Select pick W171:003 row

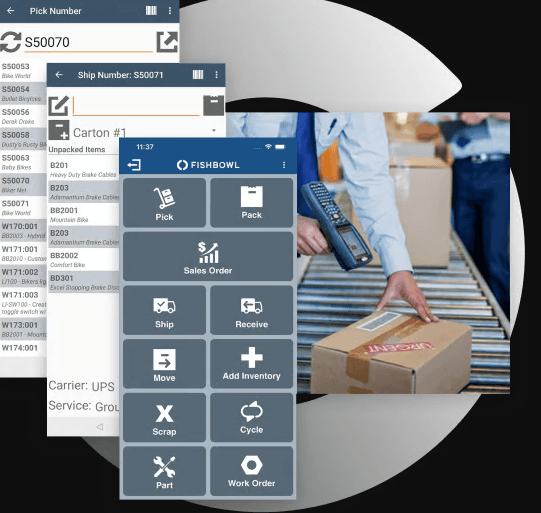pos(23,303)
